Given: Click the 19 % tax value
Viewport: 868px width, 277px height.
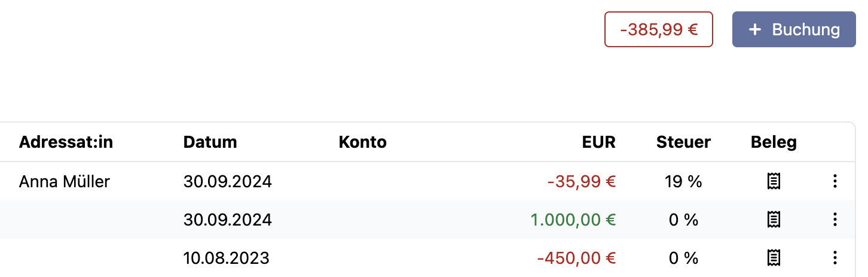Looking at the screenshot, I should [x=683, y=181].
